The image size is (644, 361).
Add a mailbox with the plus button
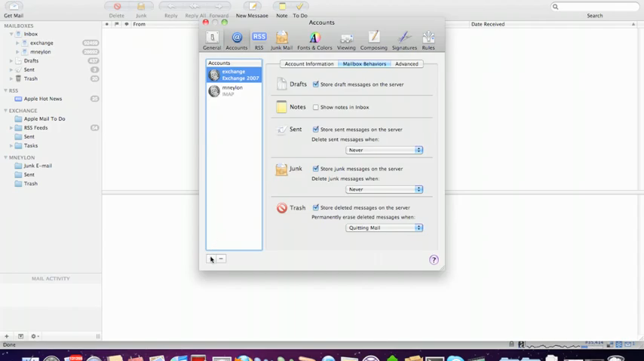[7, 336]
